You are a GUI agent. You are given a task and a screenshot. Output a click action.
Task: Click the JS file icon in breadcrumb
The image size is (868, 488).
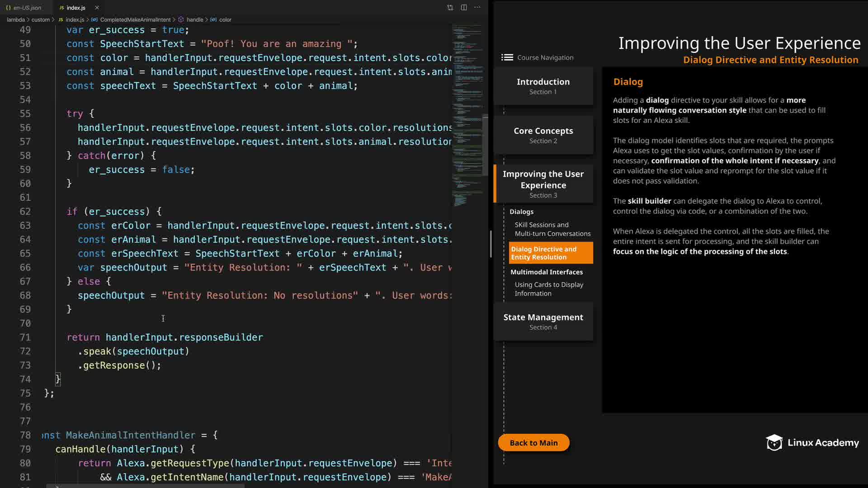pyautogui.click(x=61, y=20)
